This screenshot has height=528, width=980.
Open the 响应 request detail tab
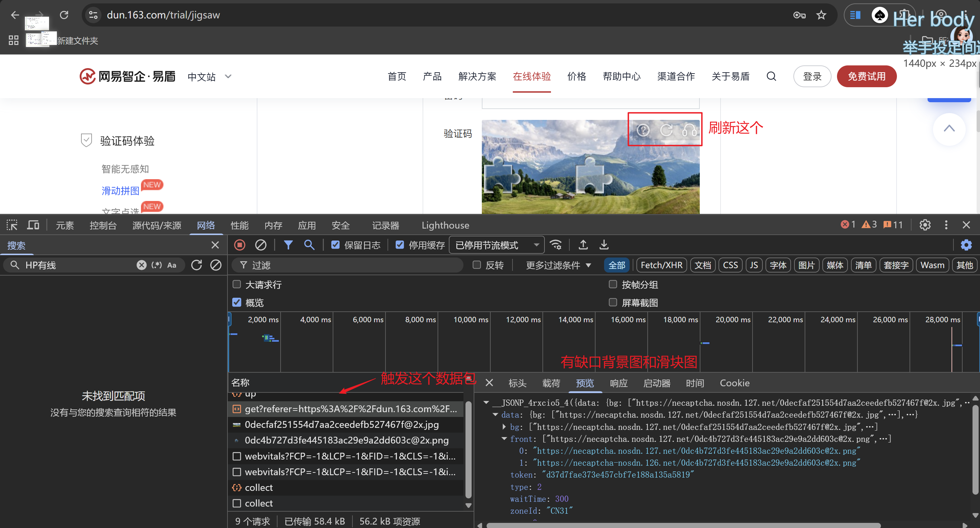click(619, 383)
